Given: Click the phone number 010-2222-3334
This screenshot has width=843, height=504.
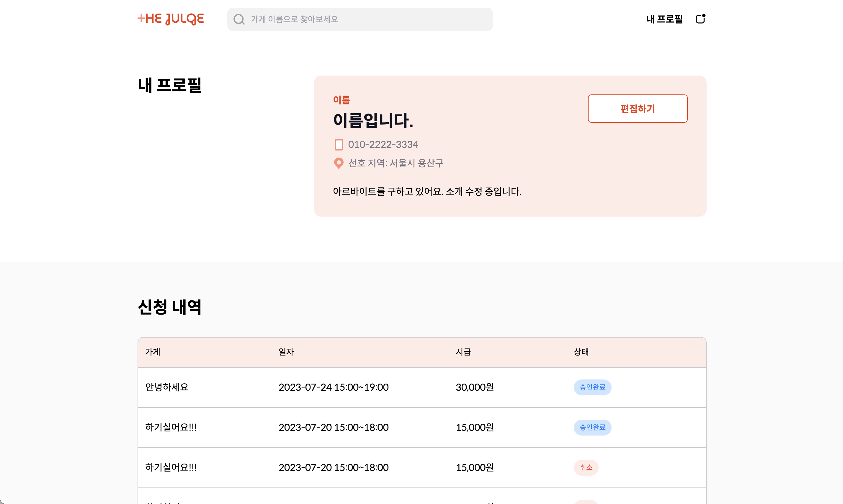Looking at the screenshot, I should click(x=383, y=144).
